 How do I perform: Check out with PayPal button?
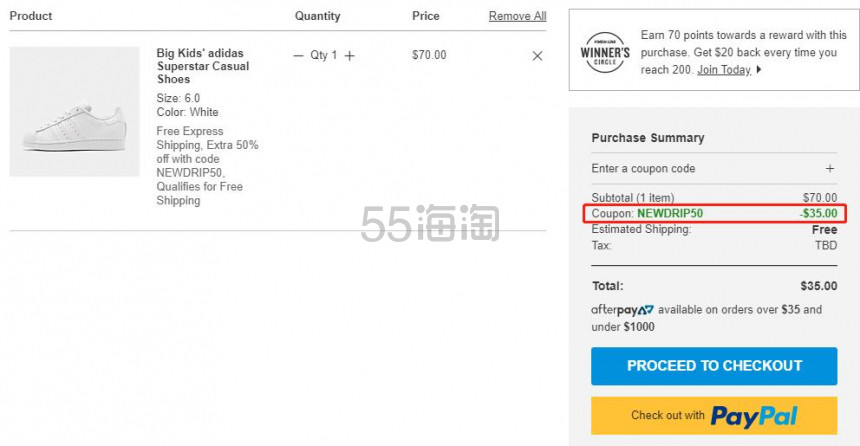[714, 416]
